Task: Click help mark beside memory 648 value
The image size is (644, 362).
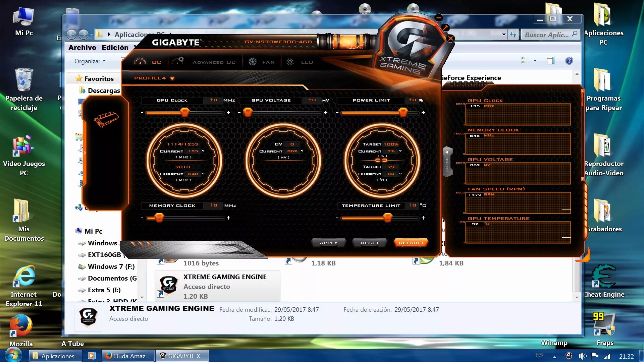Action: (x=203, y=174)
